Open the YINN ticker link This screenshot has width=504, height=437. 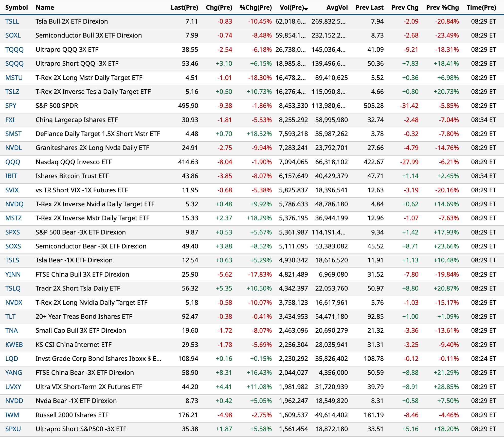click(x=13, y=274)
